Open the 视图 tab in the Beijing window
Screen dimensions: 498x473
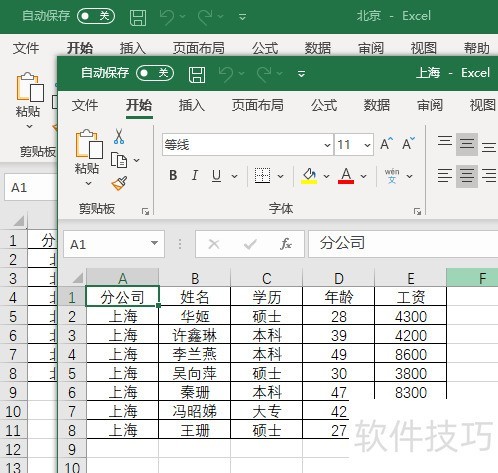(424, 48)
